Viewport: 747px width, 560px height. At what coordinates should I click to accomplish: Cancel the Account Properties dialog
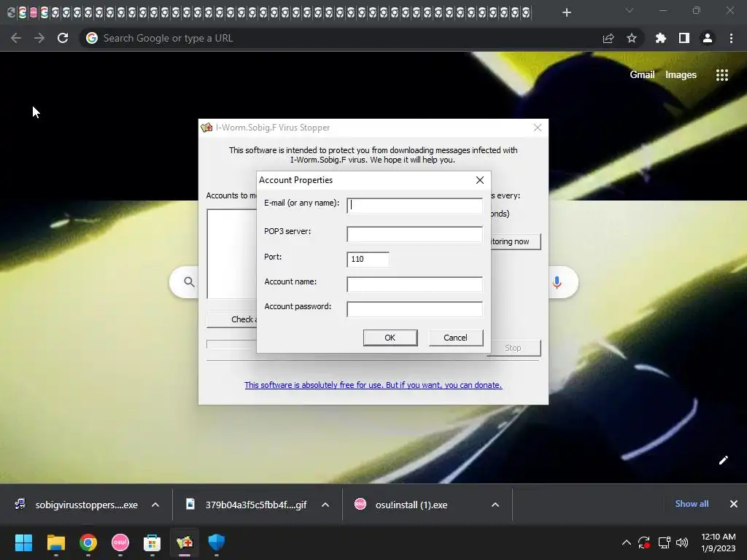(456, 338)
